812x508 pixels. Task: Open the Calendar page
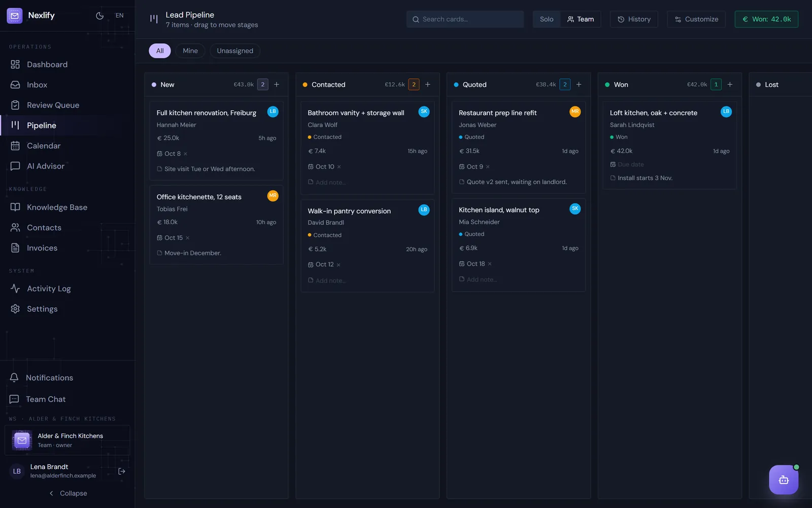coord(67,146)
